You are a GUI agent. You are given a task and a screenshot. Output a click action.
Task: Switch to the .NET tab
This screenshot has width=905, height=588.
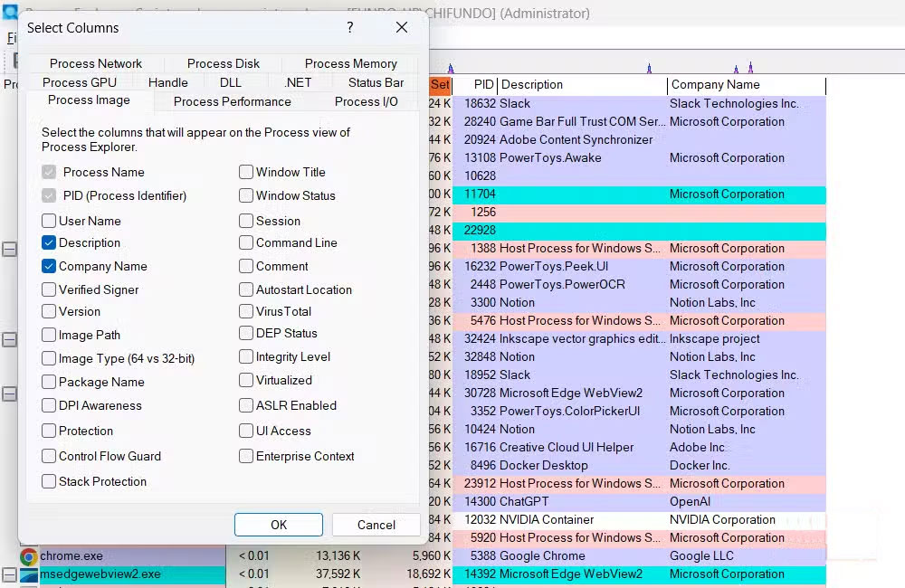pos(298,81)
